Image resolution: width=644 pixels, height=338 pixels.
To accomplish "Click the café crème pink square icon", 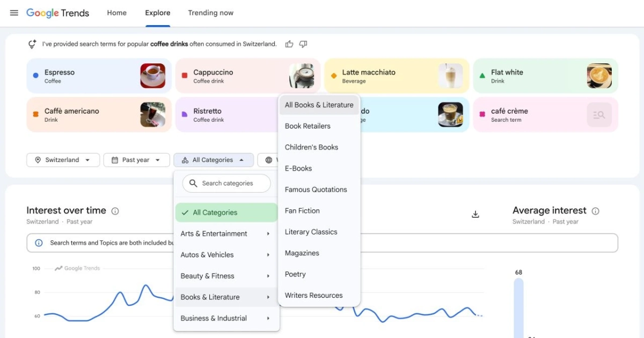I will (x=482, y=114).
